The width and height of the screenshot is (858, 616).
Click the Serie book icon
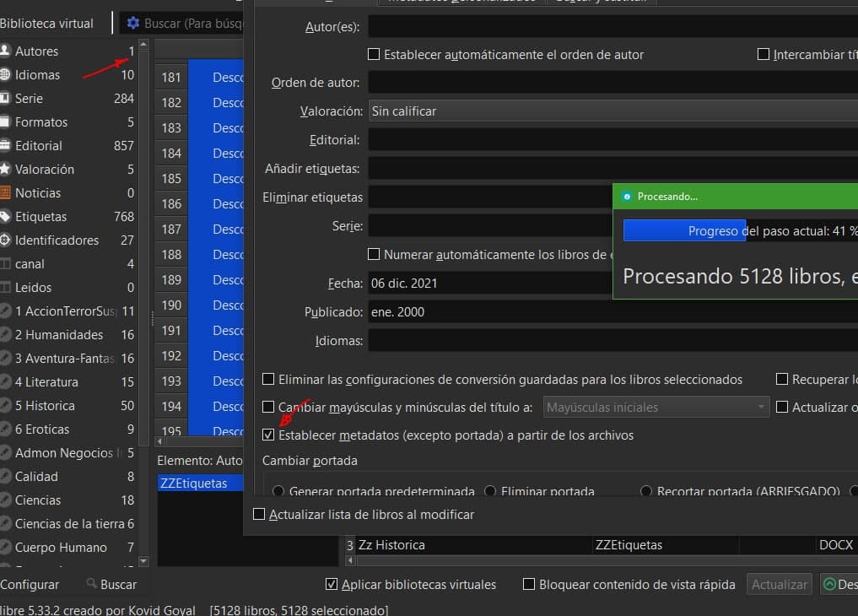5,98
